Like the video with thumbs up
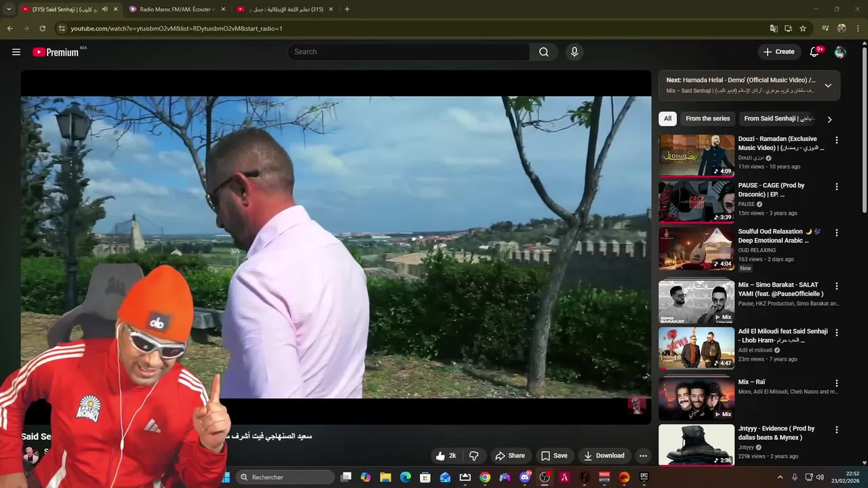The height and width of the screenshot is (488, 868). [446, 455]
